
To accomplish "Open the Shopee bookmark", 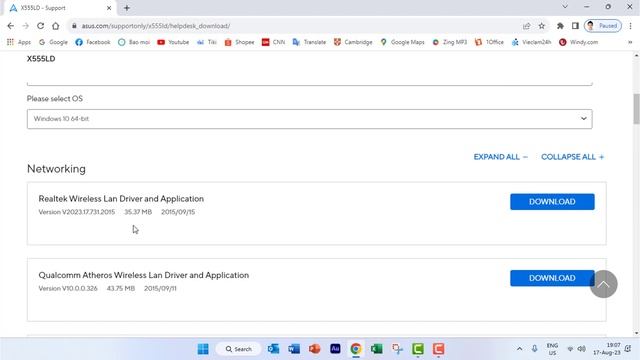I will click(x=239, y=42).
